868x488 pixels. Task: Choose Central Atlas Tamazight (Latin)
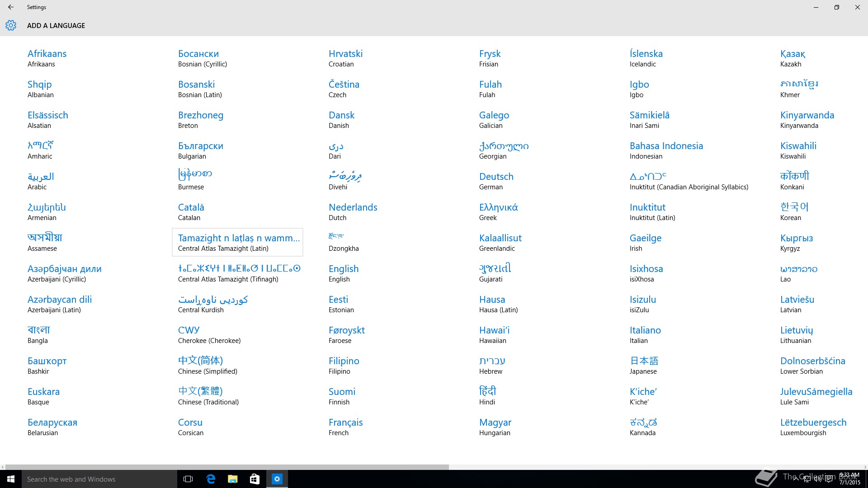[x=238, y=243]
